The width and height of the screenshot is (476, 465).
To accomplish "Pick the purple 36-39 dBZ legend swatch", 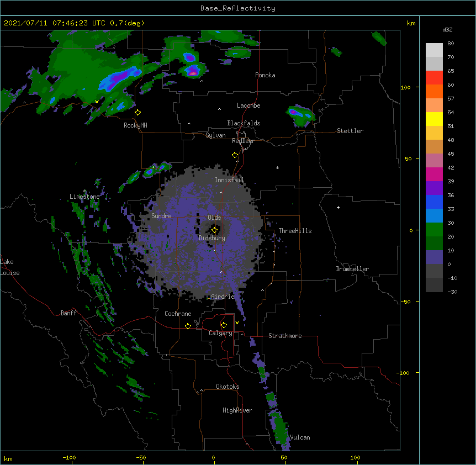I will (x=434, y=188).
